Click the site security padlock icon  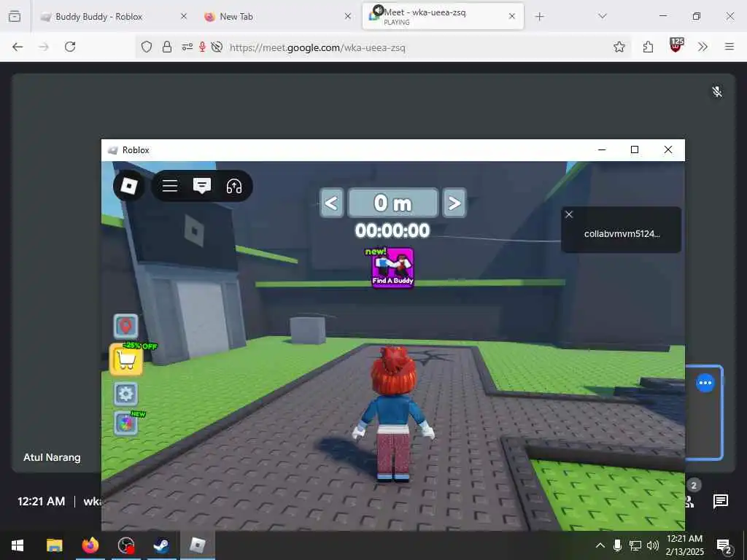(x=167, y=47)
